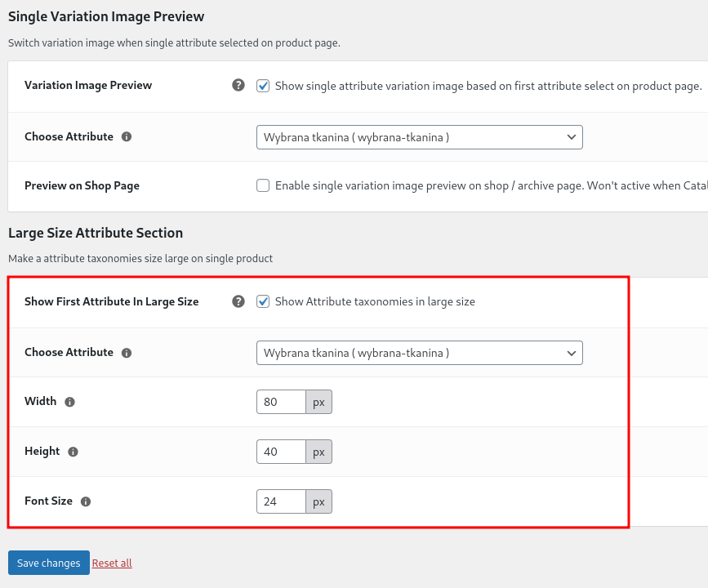The image size is (708, 588).
Task: Click chevron arrow of Large Size attribute select
Action: 571,353
